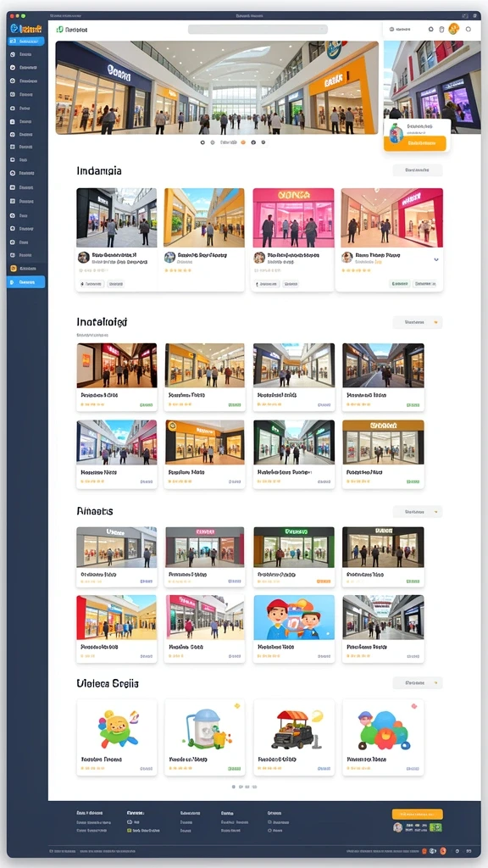
Task: Click the search field in the top bar
Action: [258, 30]
